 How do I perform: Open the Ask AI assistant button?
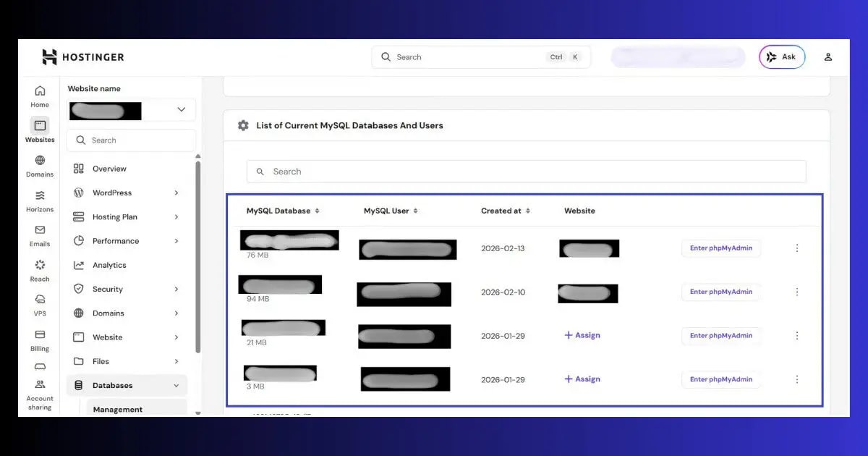pyautogui.click(x=782, y=57)
